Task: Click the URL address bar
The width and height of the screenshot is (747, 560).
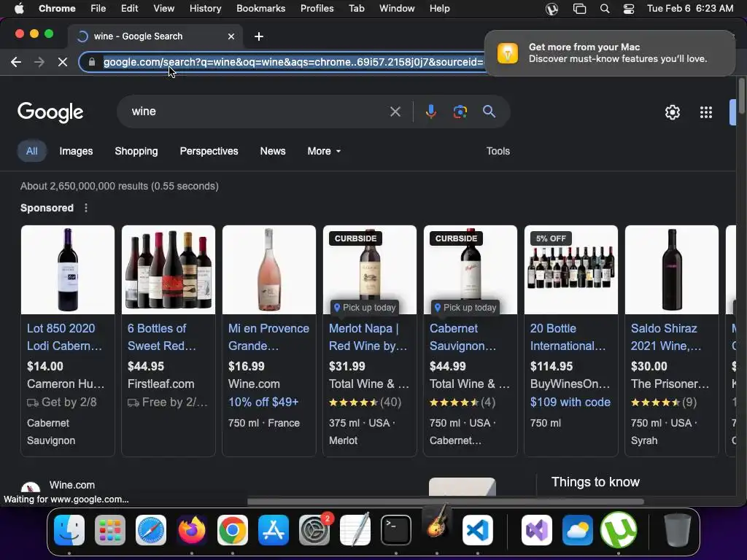Action: [293, 62]
